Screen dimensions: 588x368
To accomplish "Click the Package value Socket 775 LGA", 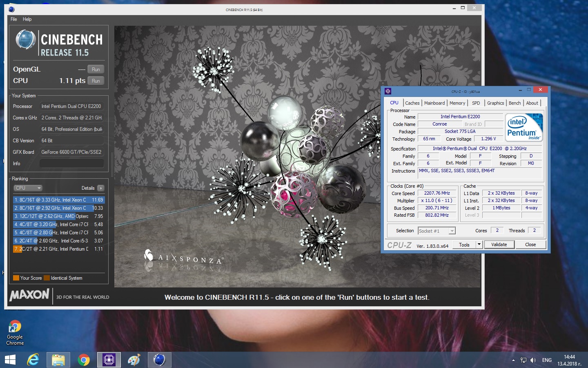I will pyautogui.click(x=460, y=131).
